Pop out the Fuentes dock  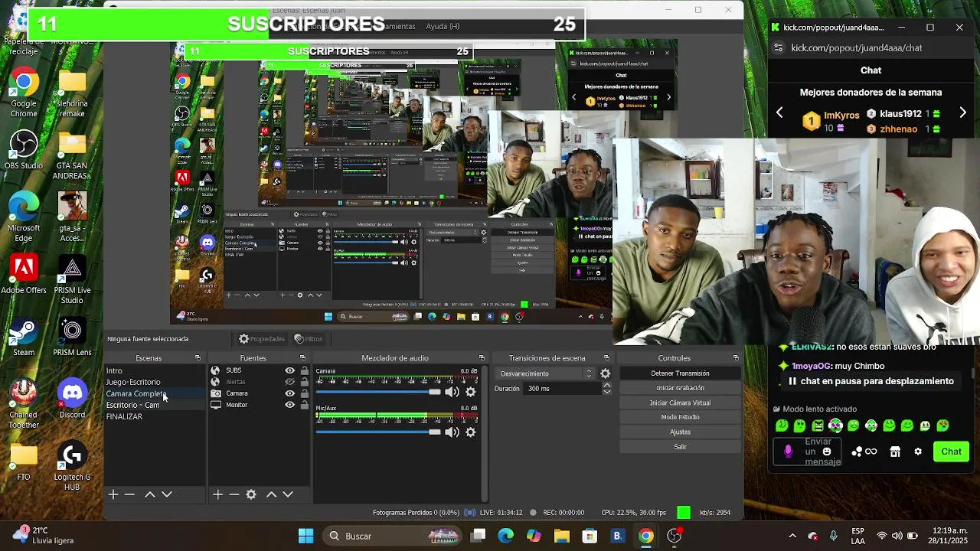click(x=302, y=358)
